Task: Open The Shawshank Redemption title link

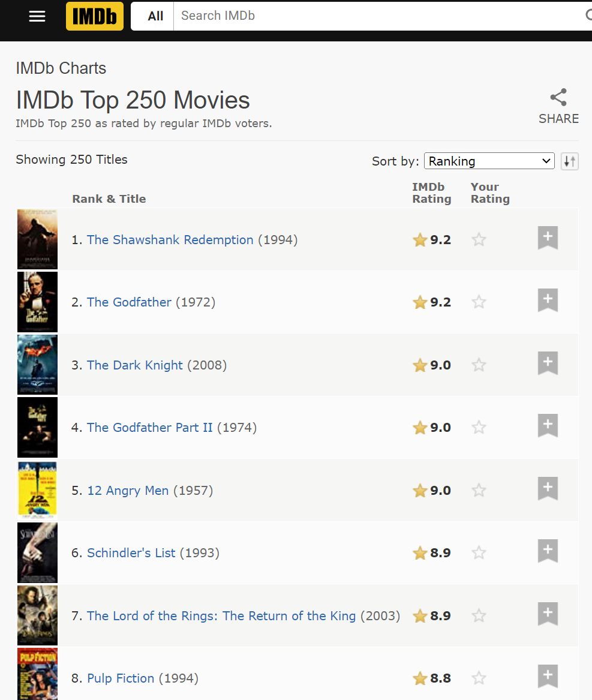Action: pyautogui.click(x=170, y=240)
